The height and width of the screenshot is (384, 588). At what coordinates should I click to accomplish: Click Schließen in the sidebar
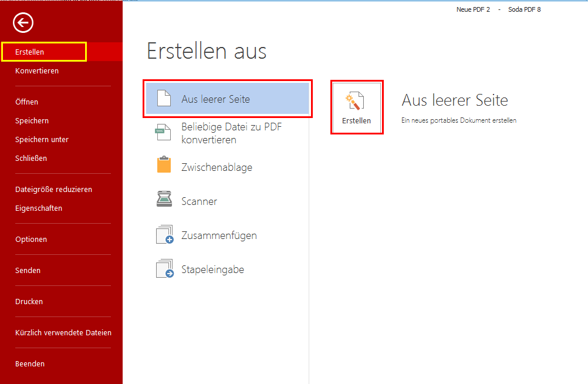(31, 158)
